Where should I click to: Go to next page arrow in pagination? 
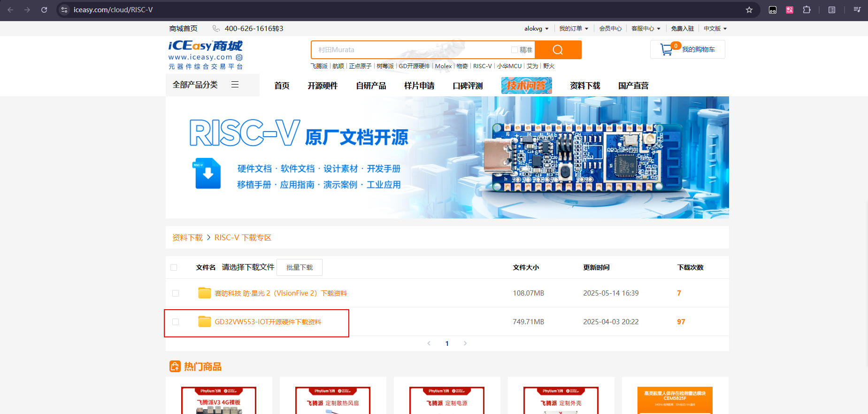tap(465, 344)
